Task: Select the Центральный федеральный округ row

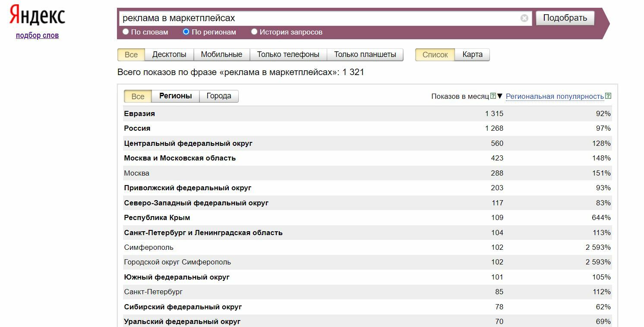Action: click(x=367, y=143)
